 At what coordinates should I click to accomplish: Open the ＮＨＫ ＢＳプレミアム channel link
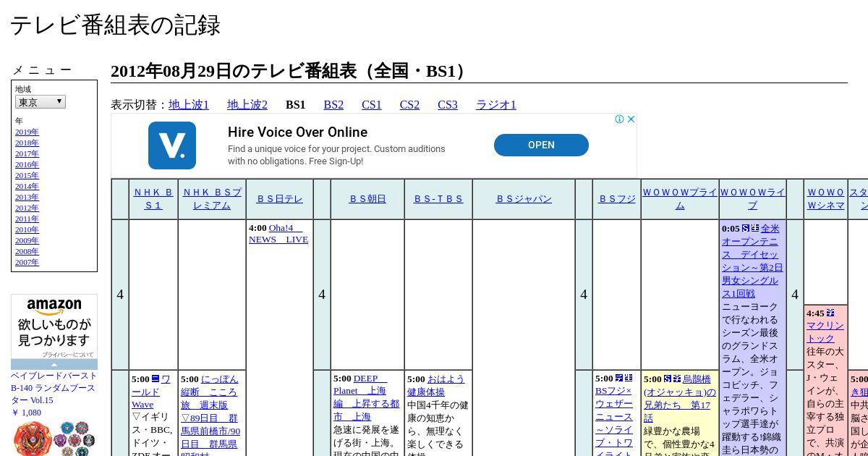tap(212, 199)
